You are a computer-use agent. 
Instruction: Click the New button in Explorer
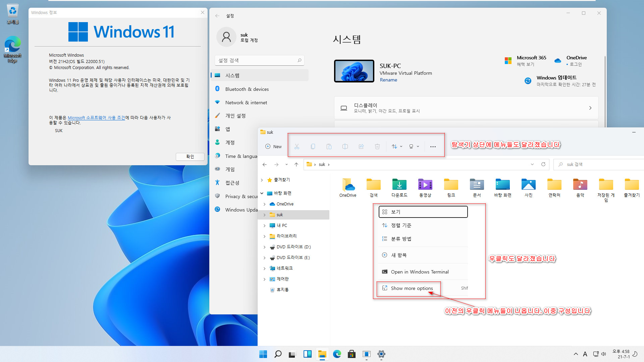pyautogui.click(x=273, y=146)
